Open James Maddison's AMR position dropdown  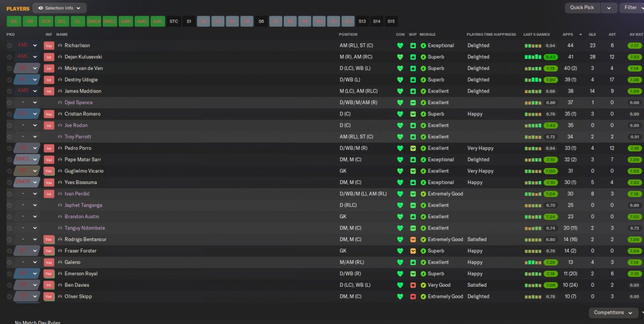[x=27, y=91]
